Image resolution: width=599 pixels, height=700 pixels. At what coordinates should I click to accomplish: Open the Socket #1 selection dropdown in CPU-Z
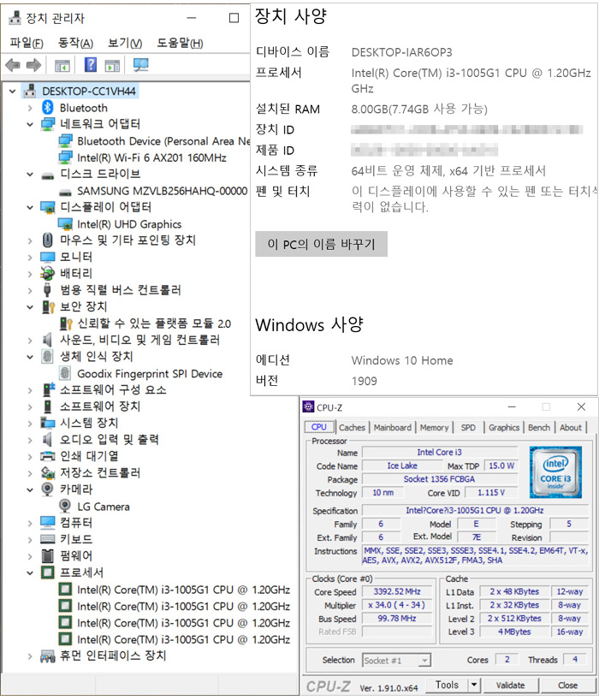point(424,660)
